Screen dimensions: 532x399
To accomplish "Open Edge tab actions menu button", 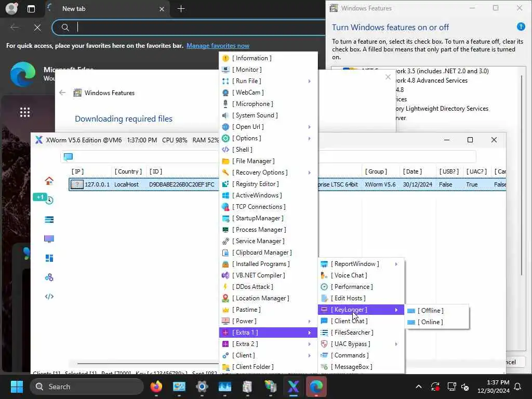I will click(x=31, y=9).
